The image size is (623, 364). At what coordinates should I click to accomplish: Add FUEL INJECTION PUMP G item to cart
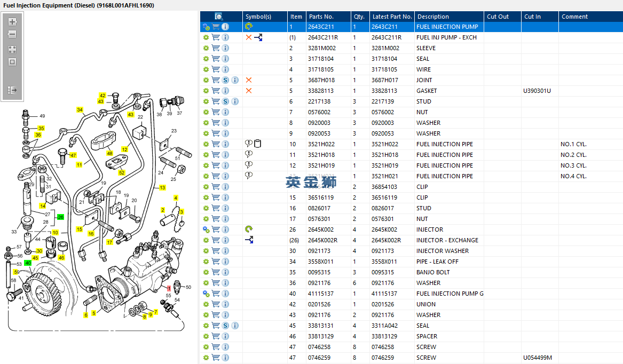(216, 294)
